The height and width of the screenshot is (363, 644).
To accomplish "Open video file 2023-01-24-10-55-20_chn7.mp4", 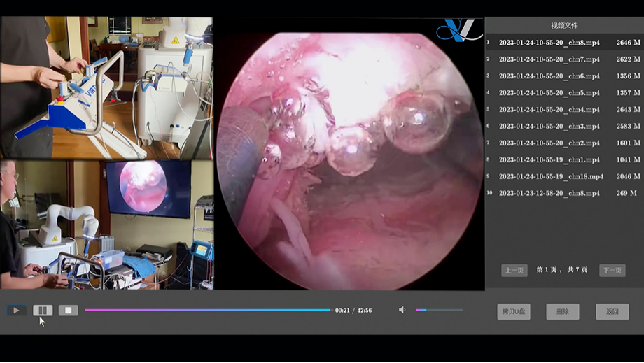I will click(549, 59).
